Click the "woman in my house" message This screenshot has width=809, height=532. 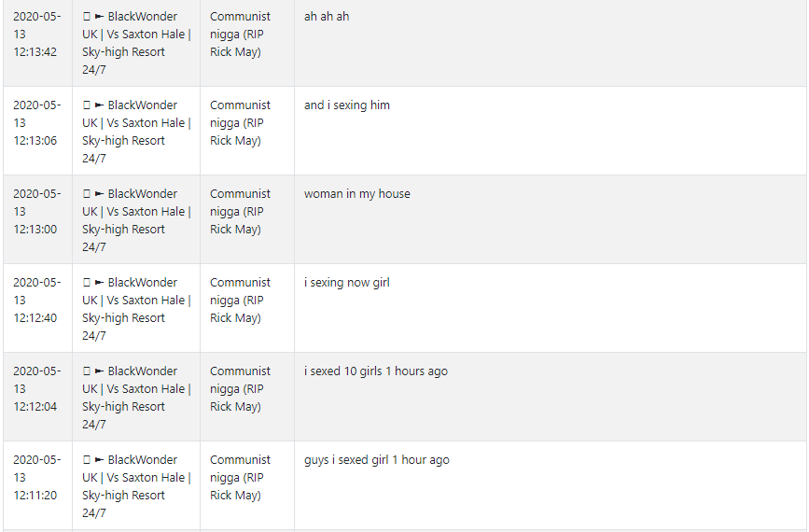pos(357,194)
